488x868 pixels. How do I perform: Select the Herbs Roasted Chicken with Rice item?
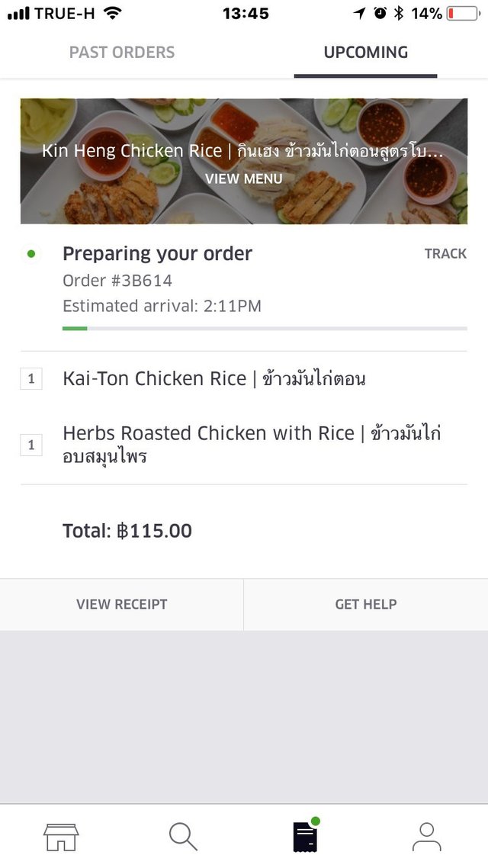point(252,445)
